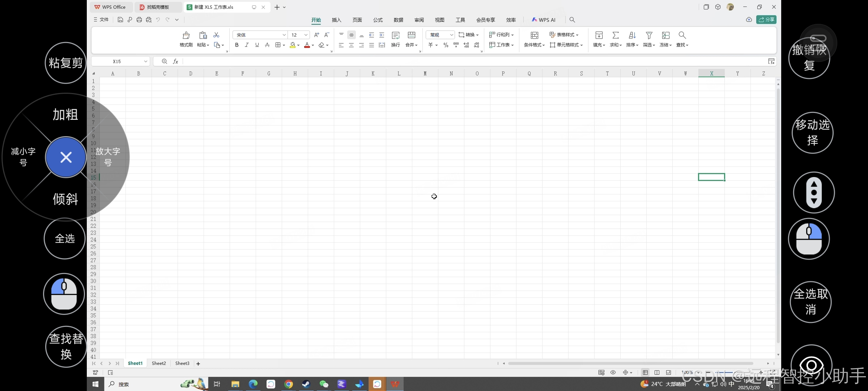Open the 插入 ribbon tab
868x391 pixels.
coord(336,20)
